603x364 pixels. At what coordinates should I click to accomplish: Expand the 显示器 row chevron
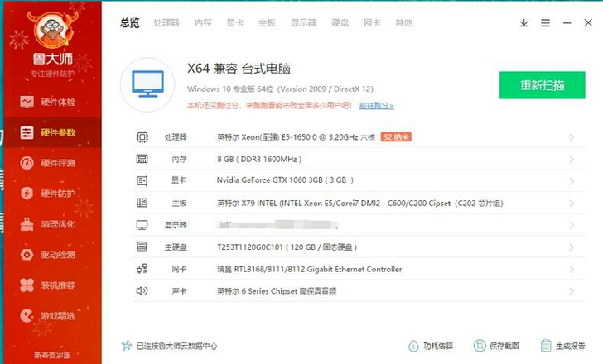coord(572,225)
